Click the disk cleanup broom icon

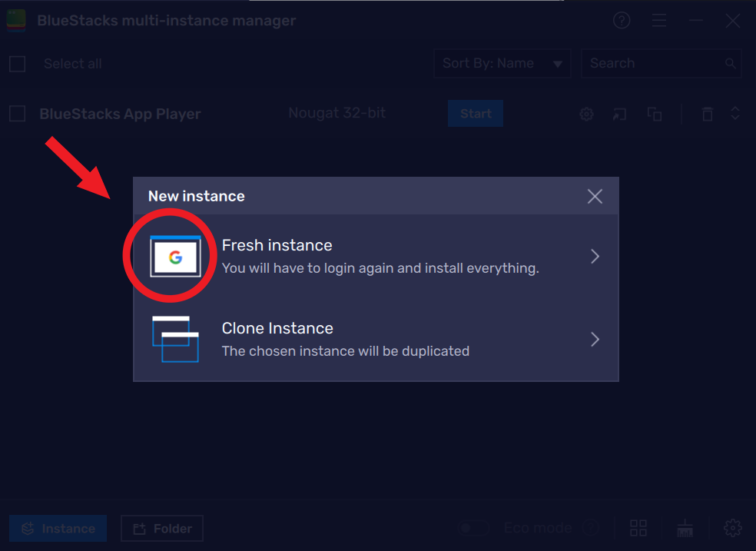685,529
